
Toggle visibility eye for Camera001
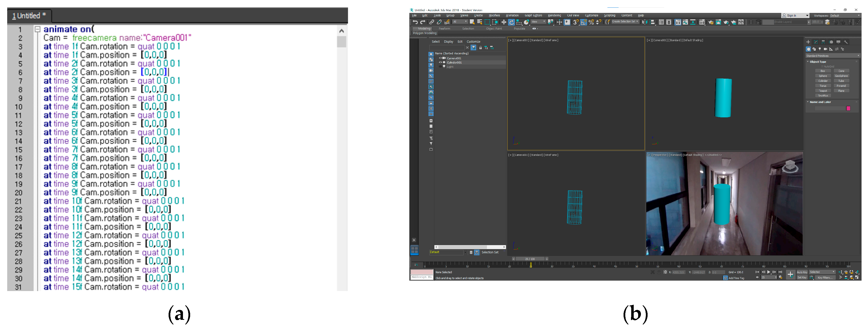coord(440,58)
